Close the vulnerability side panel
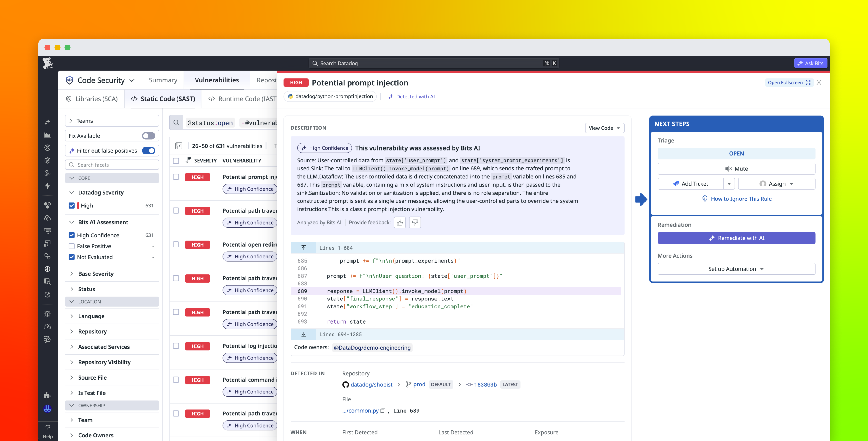 click(x=819, y=83)
